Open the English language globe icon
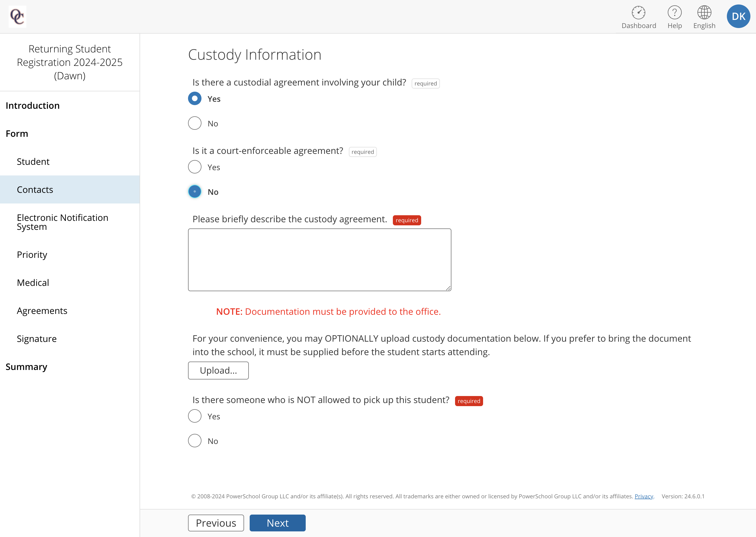This screenshot has height=537, width=756. click(704, 13)
